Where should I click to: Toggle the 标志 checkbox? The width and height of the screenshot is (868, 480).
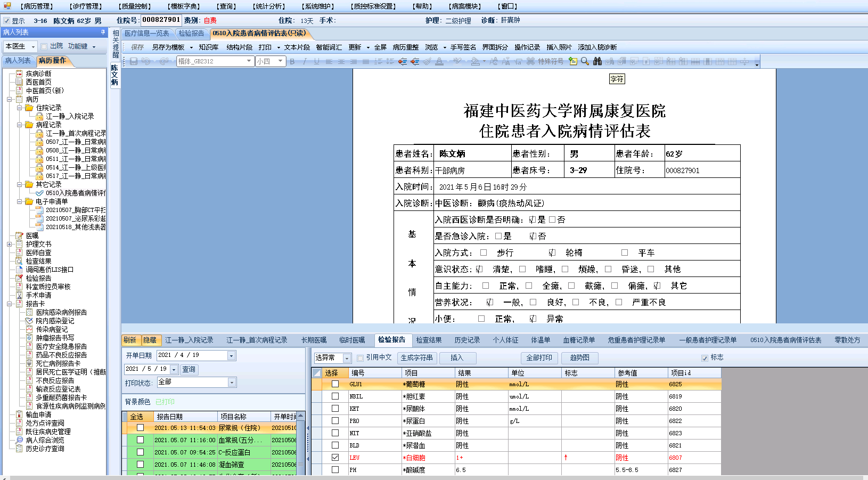[x=705, y=358]
